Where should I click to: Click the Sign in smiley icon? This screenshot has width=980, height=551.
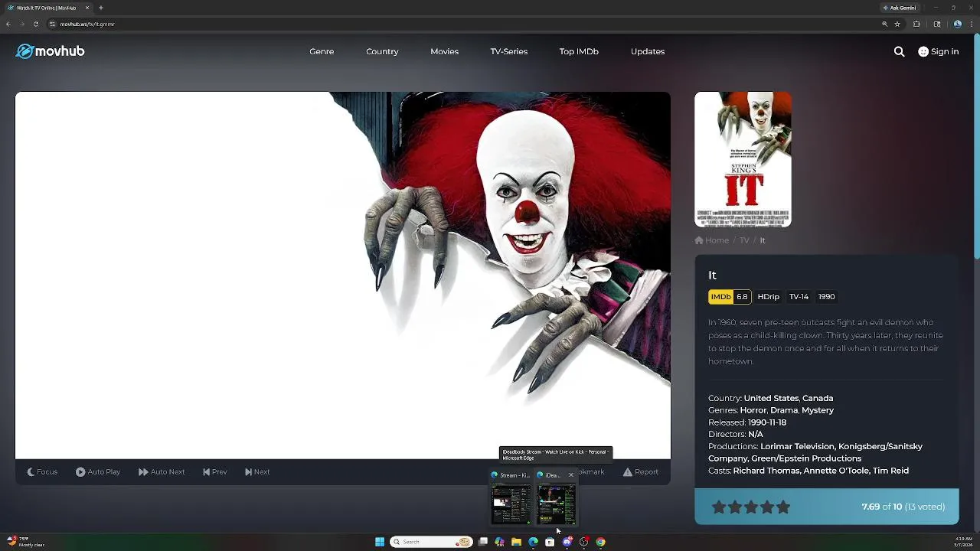coord(923,51)
